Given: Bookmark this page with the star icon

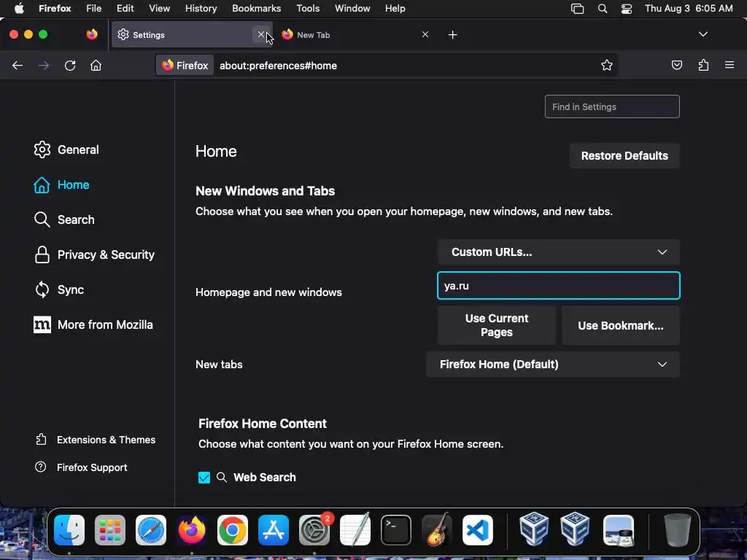Looking at the screenshot, I should click(606, 65).
